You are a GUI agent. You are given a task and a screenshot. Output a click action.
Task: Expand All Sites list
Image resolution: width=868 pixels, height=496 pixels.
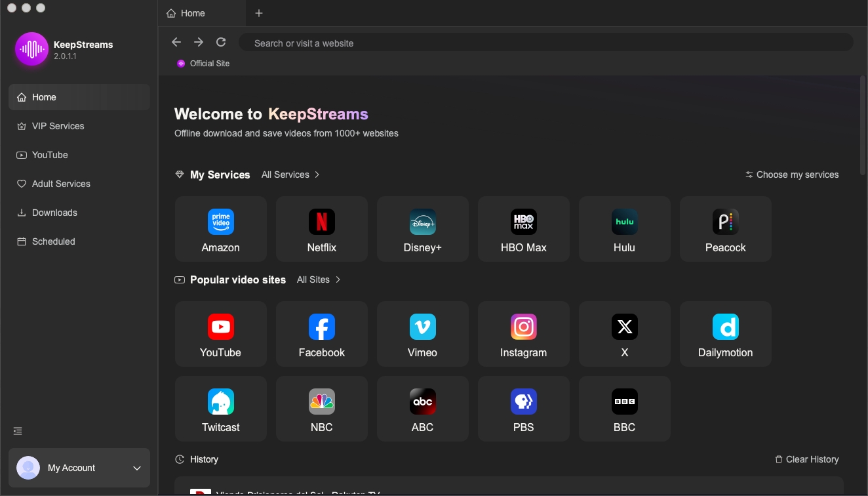[x=319, y=279]
